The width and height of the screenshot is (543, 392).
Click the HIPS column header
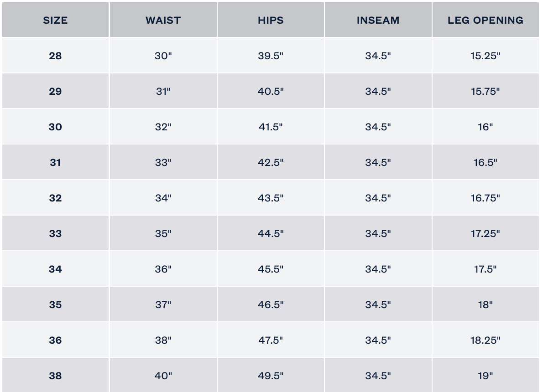tap(271, 21)
